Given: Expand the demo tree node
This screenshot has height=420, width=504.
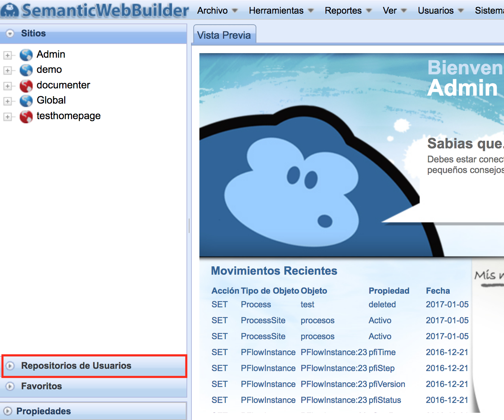Looking at the screenshot, I should click(7, 71).
